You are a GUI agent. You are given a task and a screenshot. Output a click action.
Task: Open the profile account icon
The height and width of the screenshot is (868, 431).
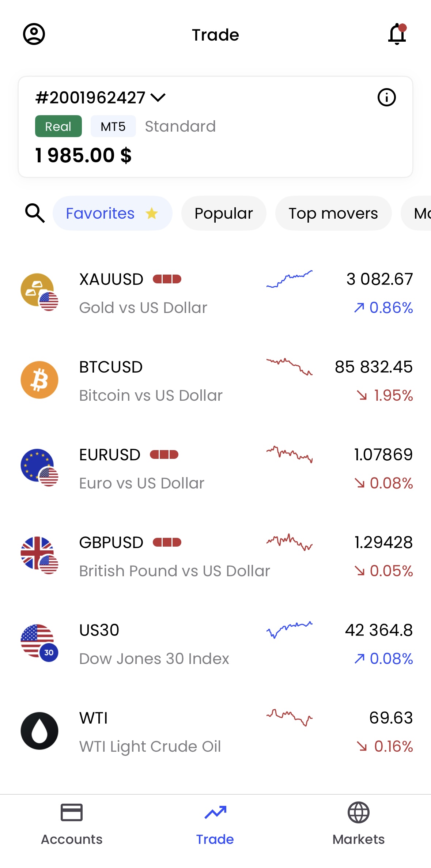tap(34, 34)
